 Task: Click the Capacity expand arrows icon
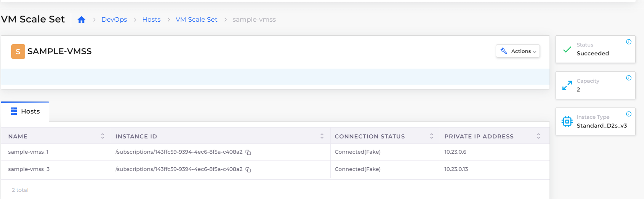tap(567, 85)
